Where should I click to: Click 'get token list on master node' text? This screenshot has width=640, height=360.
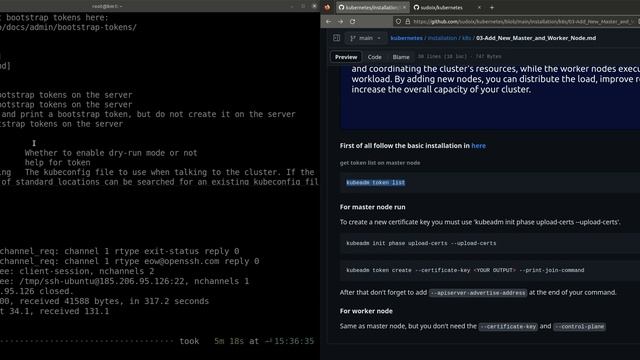(380, 163)
